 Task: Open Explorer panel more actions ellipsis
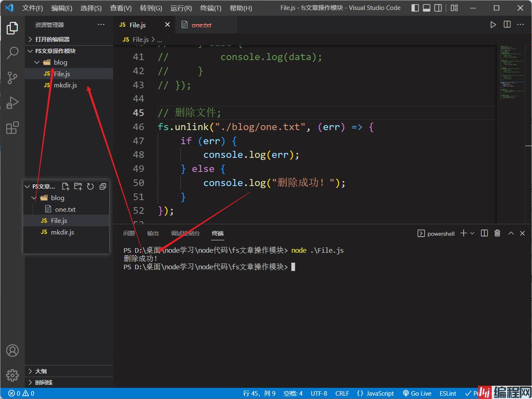(x=101, y=25)
